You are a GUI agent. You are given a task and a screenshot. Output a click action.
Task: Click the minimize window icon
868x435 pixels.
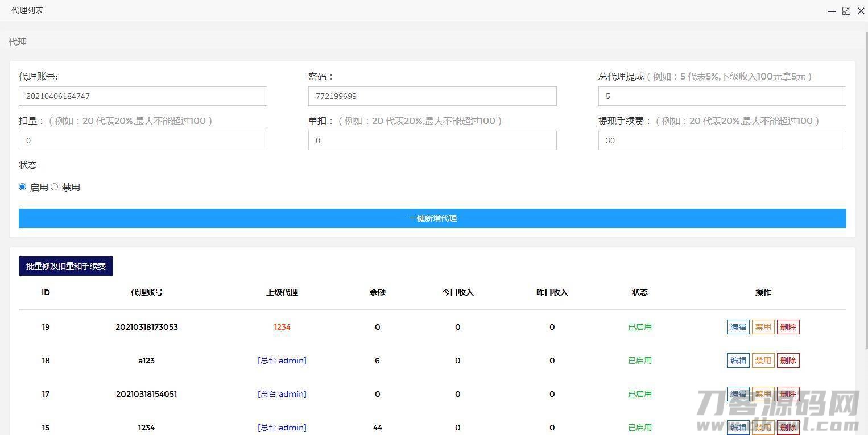tap(832, 10)
